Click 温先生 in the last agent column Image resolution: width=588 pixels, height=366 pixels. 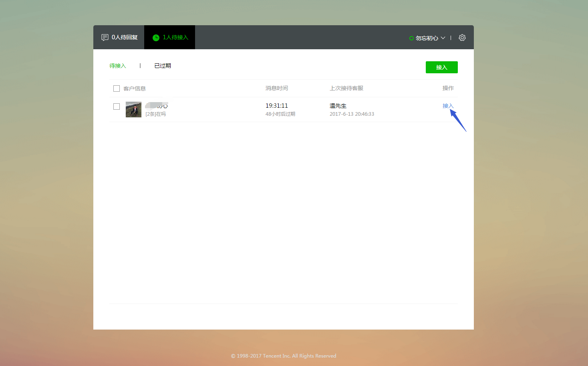(x=338, y=106)
